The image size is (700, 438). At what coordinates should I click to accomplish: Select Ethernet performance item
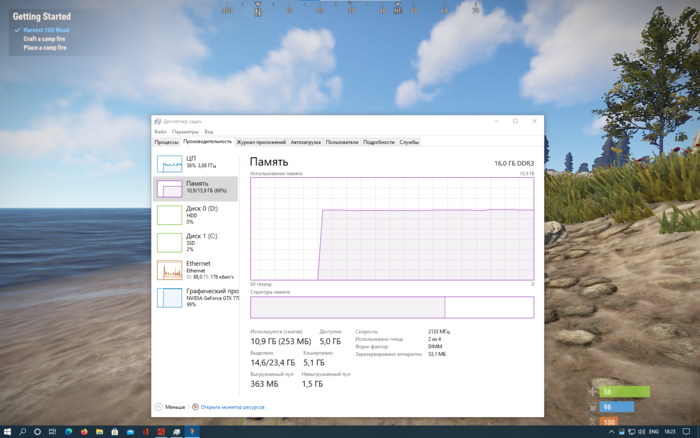pyautogui.click(x=196, y=270)
